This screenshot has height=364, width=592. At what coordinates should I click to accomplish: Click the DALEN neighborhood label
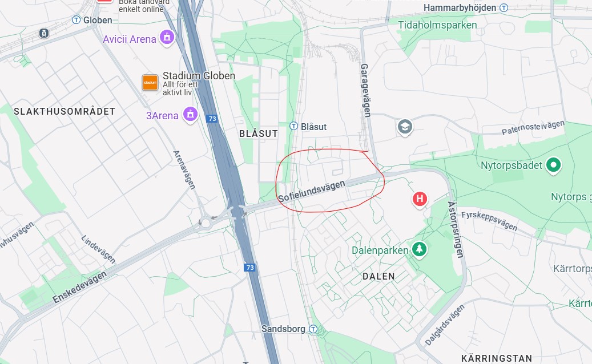(378, 277)
